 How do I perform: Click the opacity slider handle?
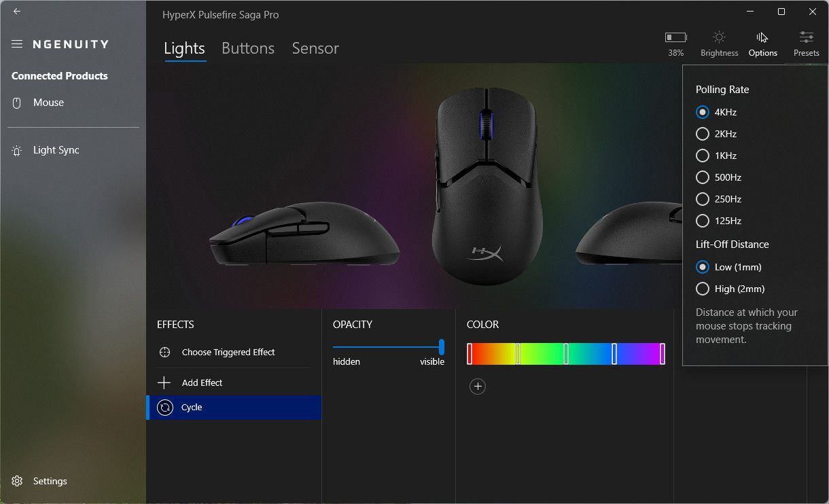pyautogui.click(x=442, y=347)
